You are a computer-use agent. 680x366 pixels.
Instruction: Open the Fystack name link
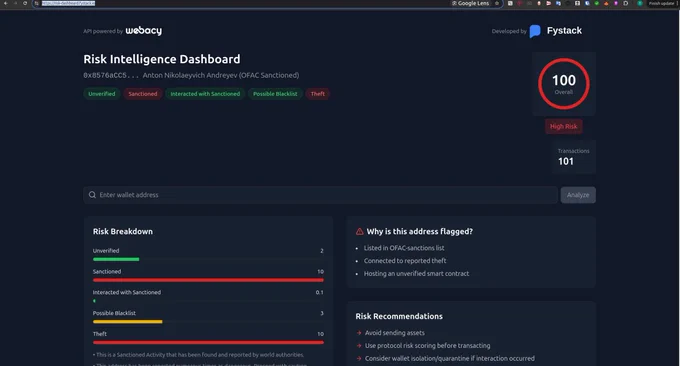[564, 31]
